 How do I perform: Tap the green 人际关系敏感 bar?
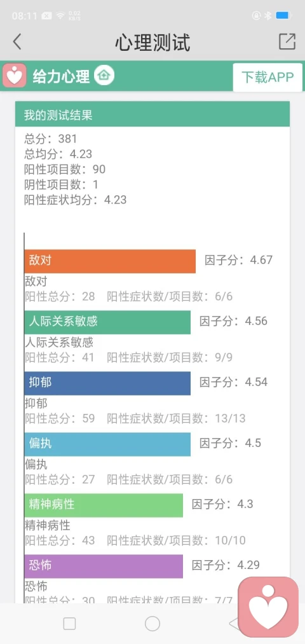pos(107,322)
